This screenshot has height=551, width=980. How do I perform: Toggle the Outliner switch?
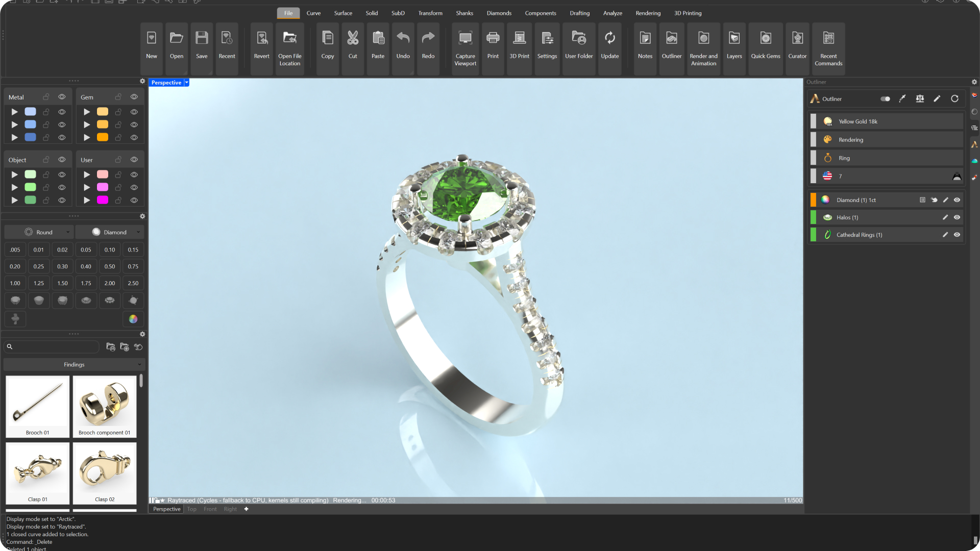point(886,99)
